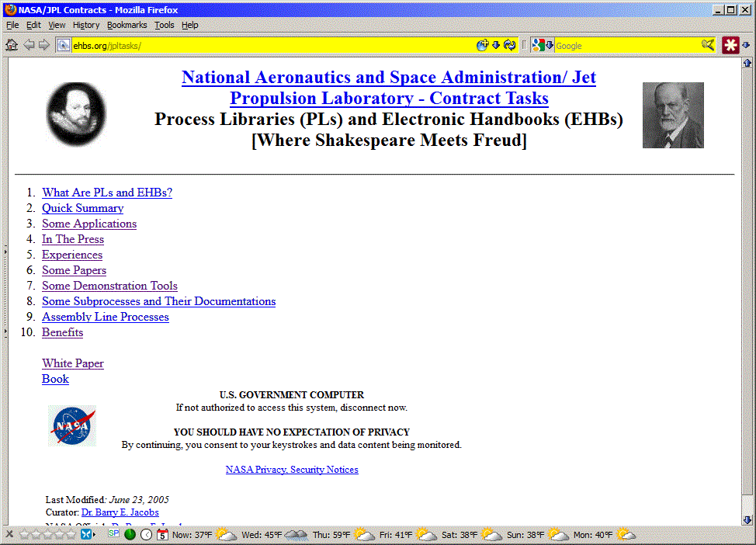
Task: Click the globe-with-plus icon in the address bar
Action: [x=482, y=45]
